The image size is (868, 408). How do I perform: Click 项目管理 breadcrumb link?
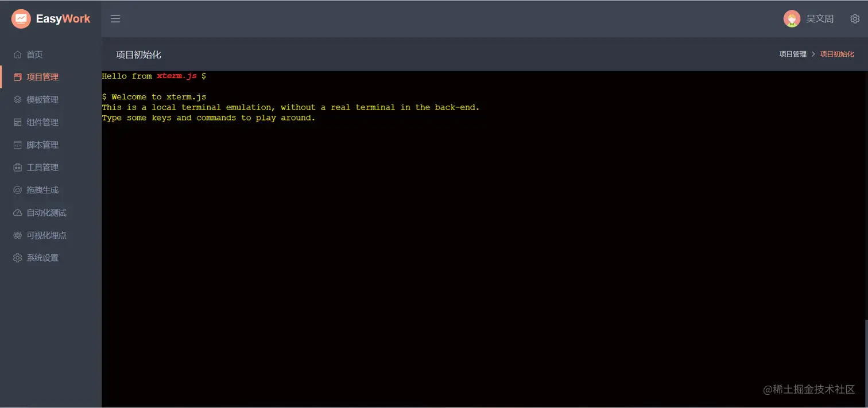792,54
